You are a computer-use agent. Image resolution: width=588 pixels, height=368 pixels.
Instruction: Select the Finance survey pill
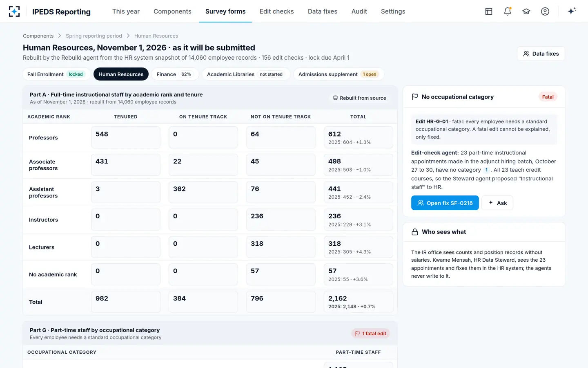pyautogui.click(x=175, y=74)
